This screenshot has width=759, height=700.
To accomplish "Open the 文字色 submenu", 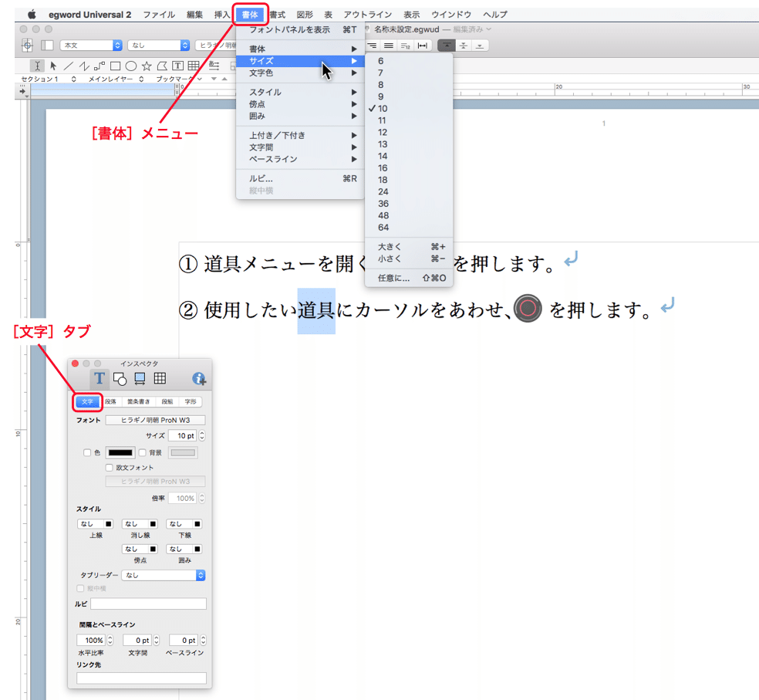I will [x=300, y=73].
